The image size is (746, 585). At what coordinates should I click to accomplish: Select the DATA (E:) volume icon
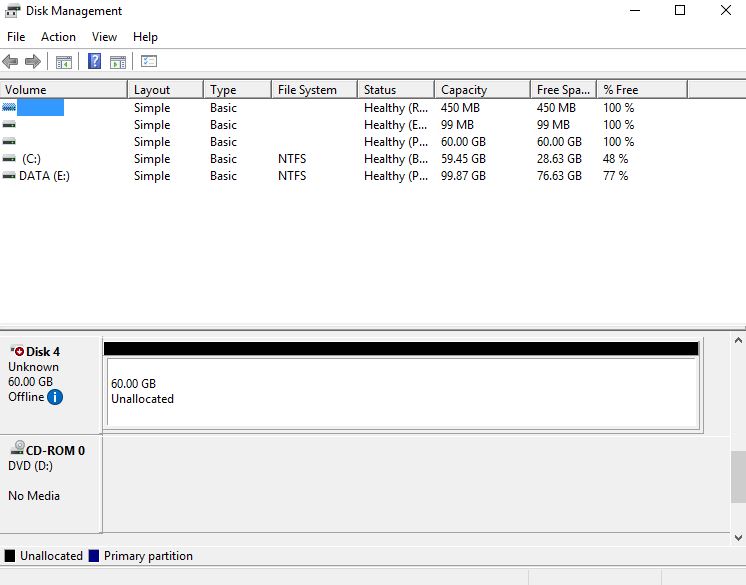click(x=9, y=176)
